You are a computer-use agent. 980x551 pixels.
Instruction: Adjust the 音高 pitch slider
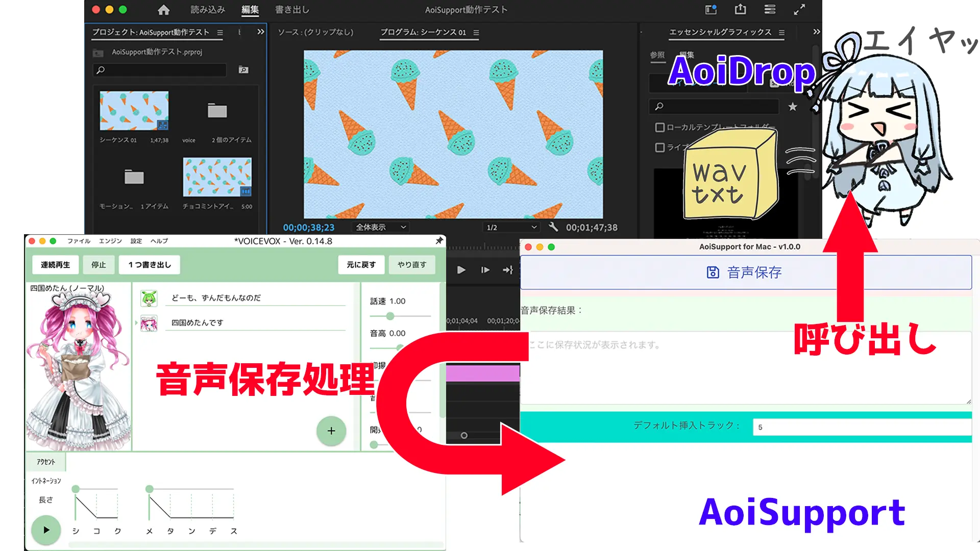click(400, 347)
